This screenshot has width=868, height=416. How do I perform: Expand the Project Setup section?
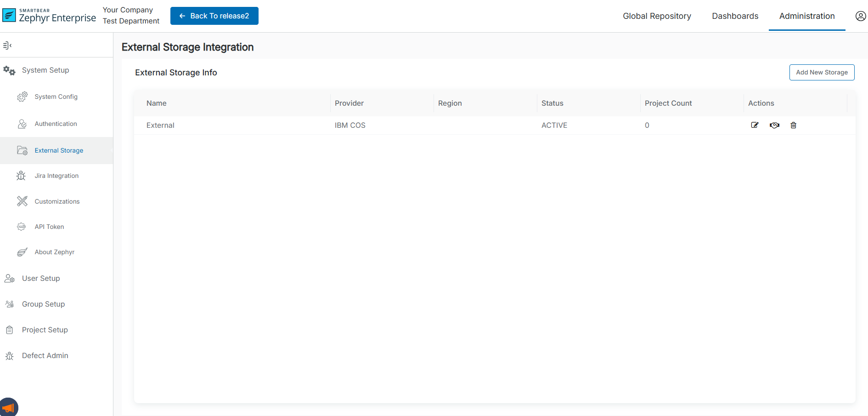pyautogui.click(x=45, y=330)
